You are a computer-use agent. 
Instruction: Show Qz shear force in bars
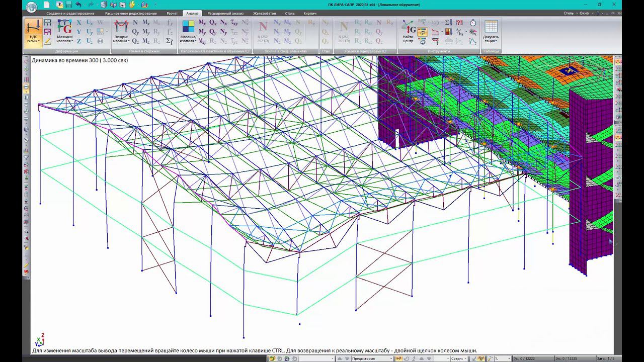[x=135, y=41]
